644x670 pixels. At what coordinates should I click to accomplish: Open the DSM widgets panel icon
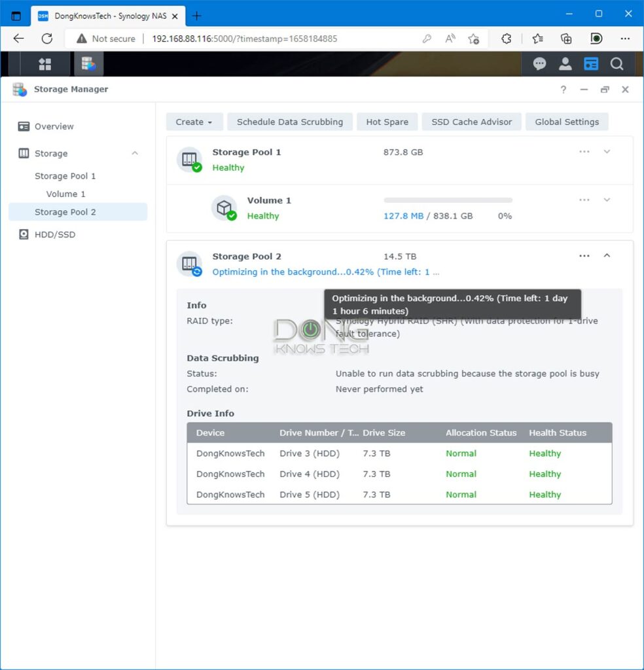tap(591, 64)
